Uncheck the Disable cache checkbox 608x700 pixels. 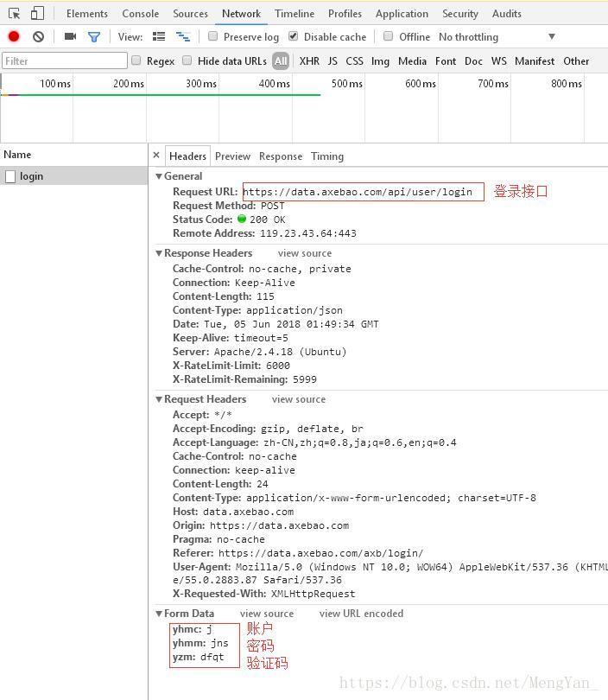tap(293, 36)
